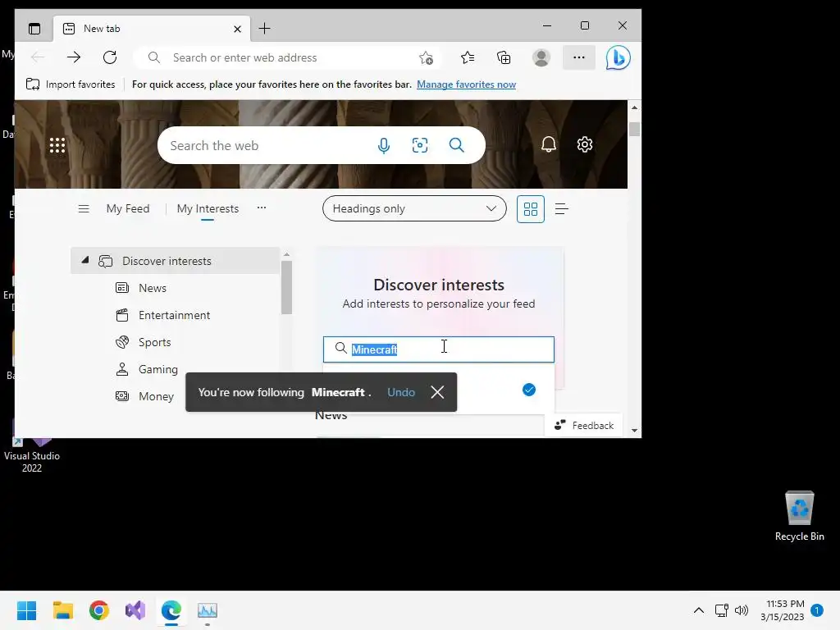
Task: Click Import favorites
Action: pos(71,84)
